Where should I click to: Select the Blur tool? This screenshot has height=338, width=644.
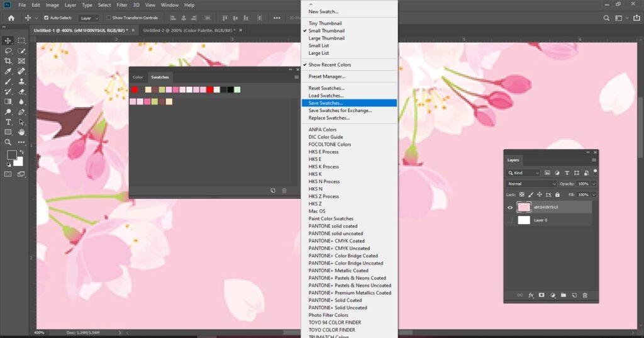pos(21,101)
